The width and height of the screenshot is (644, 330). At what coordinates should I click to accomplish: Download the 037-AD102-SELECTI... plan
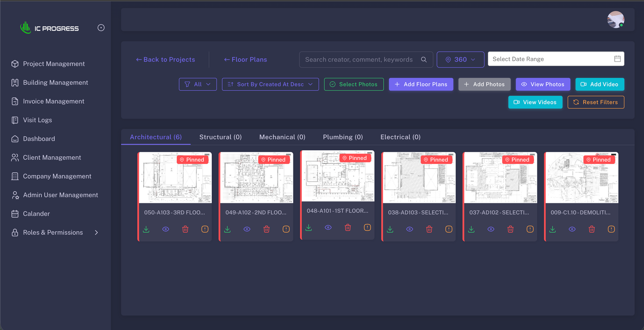point(471,229)
